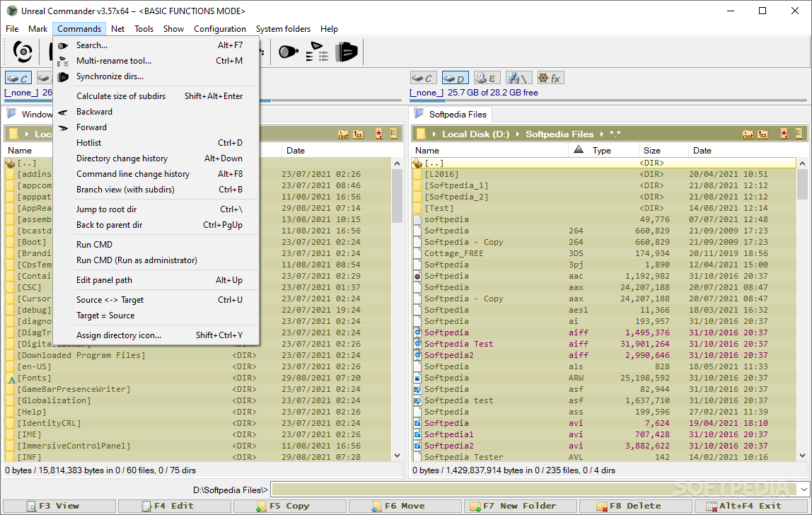This screenshot has width=812, height=515.
Task: Click F7 New Folder button
Action: coord(521,507)
